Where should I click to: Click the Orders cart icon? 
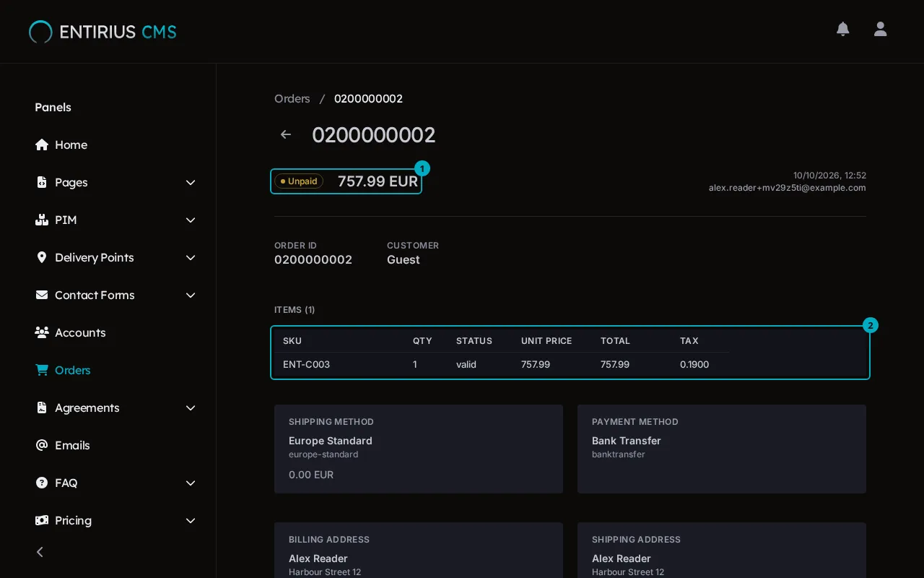[x=42, y=370]
